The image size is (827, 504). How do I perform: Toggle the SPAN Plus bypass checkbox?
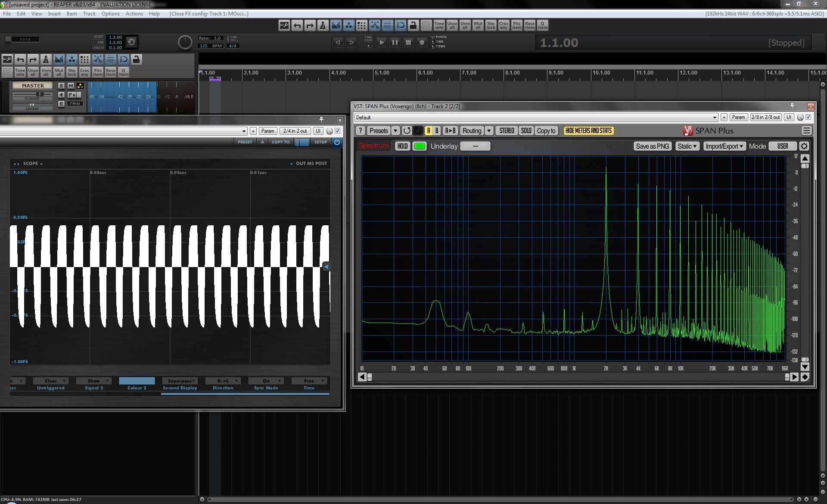(x=808, y=117)
